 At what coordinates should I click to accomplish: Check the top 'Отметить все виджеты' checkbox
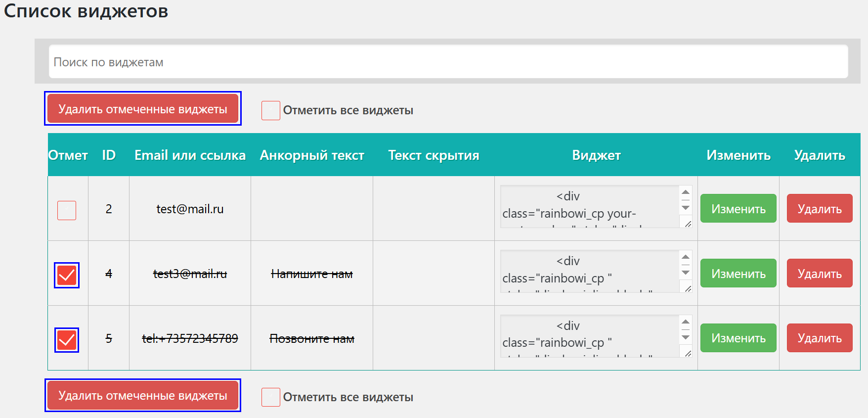point(270,110)
